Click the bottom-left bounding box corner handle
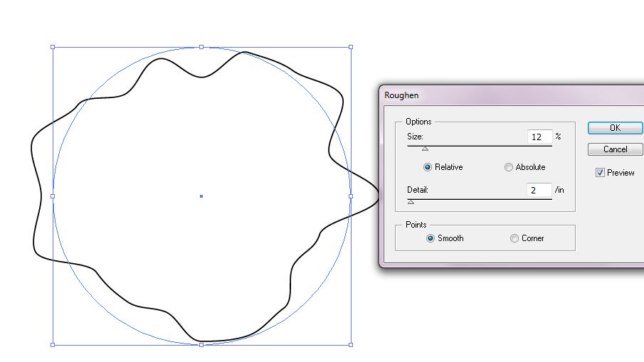 (x=53, y=345)
